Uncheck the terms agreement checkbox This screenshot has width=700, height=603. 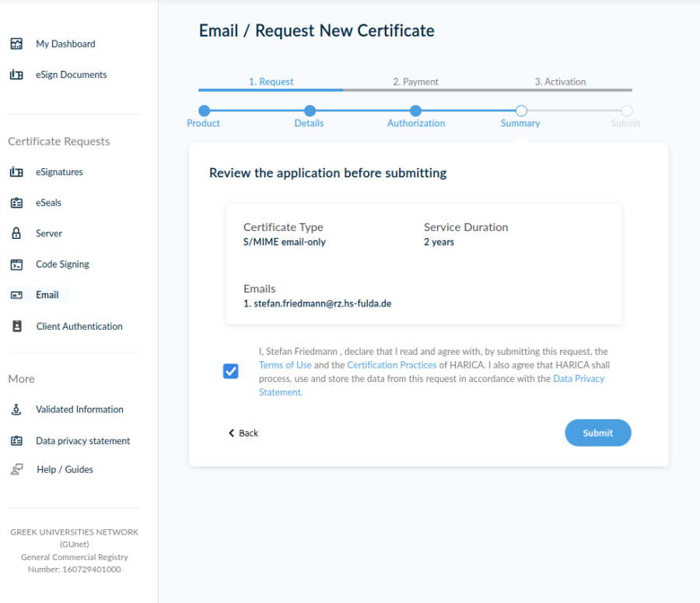[x=230, y=371]
